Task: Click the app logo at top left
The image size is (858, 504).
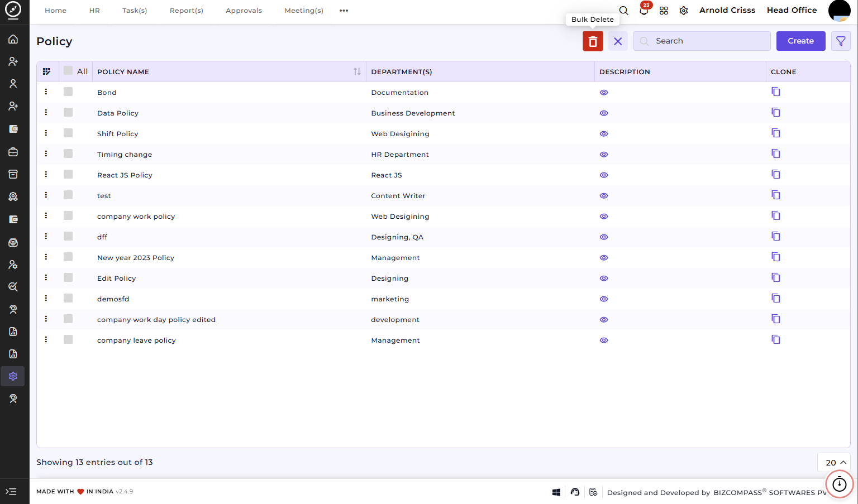Action: [13, 9]
